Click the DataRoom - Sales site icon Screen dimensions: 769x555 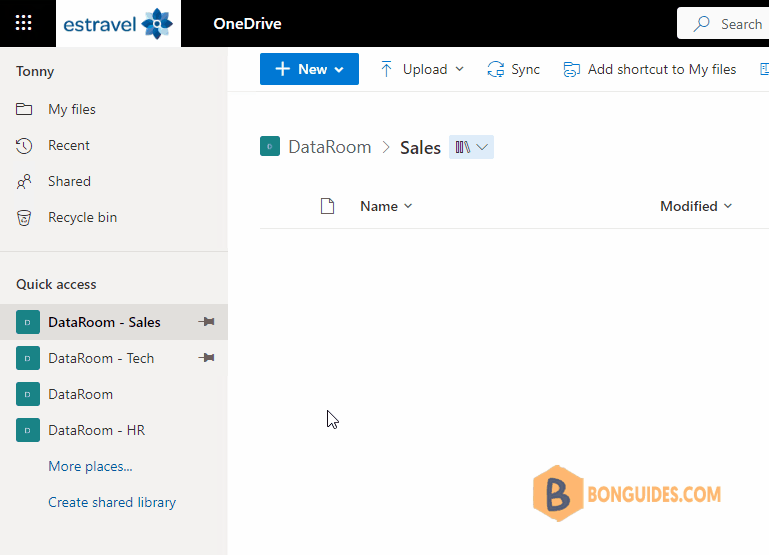pos(28,322)
